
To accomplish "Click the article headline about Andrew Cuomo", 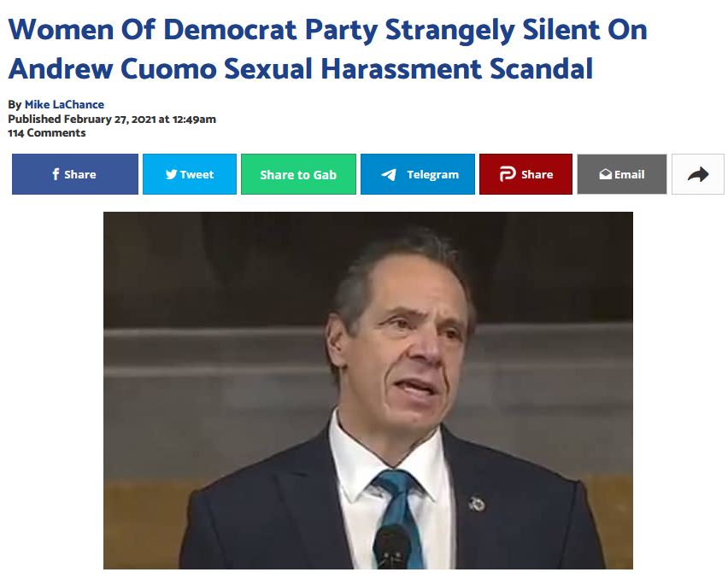I will (x=327, y=50).
